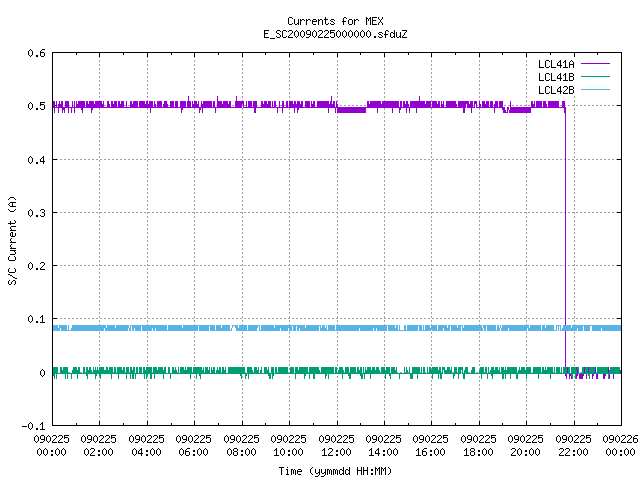Click the y-axis tick value -0.1
Image resolution: width=640 pixels, height=480 pixels.
[x=33, y=426]
